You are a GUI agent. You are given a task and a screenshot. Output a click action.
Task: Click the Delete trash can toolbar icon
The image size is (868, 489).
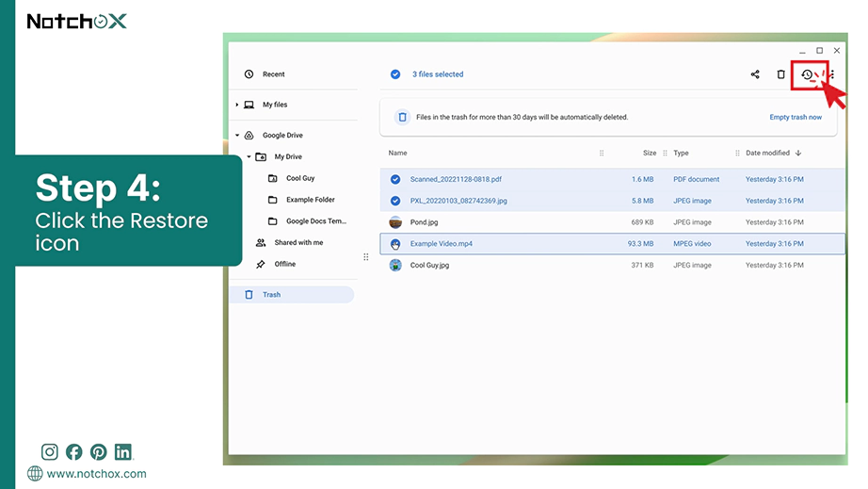click(780, 74)
